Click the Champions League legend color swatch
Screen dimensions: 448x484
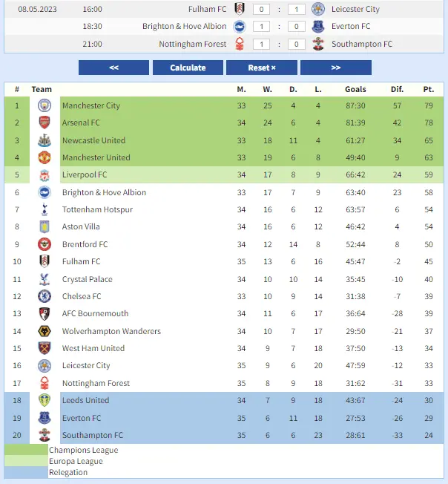click(x=26, y=450)
